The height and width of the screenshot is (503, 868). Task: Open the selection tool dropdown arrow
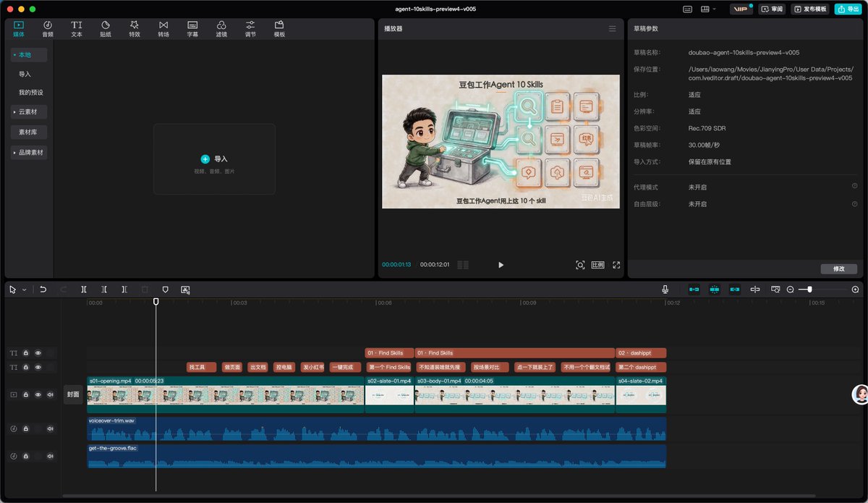tap(24, 289)
